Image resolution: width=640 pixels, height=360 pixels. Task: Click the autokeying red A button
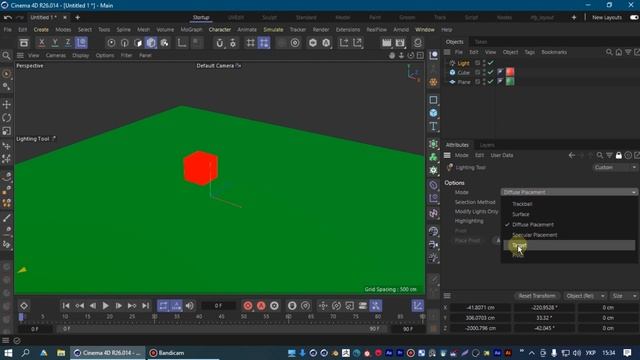pyautogui.click(x=261, y=306)
